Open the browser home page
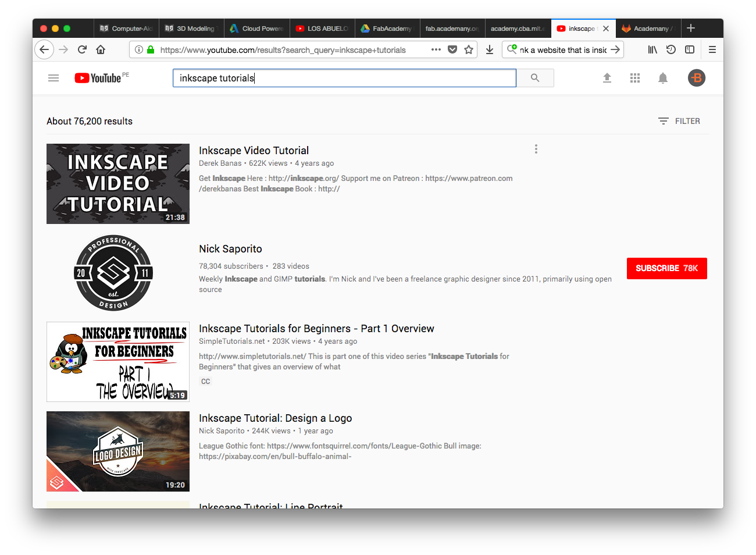Viewport: 756px width, 555px height. (101, 49)
